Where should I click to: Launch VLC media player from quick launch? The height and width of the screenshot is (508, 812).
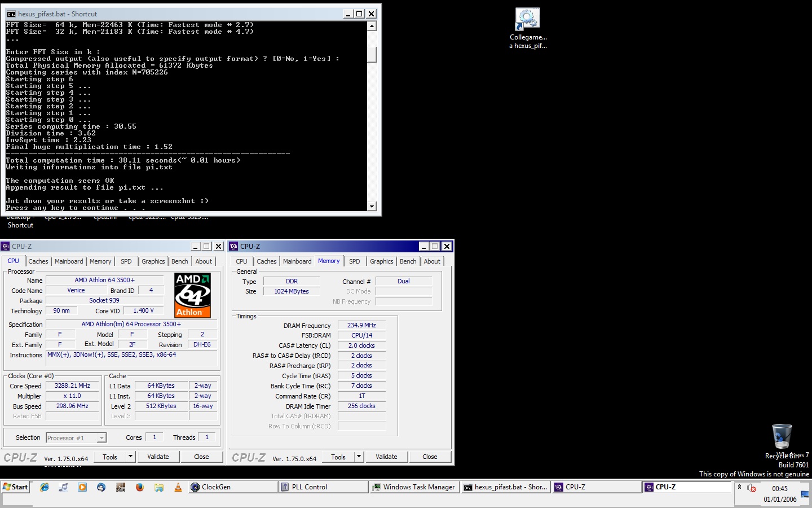click(178, 487)
